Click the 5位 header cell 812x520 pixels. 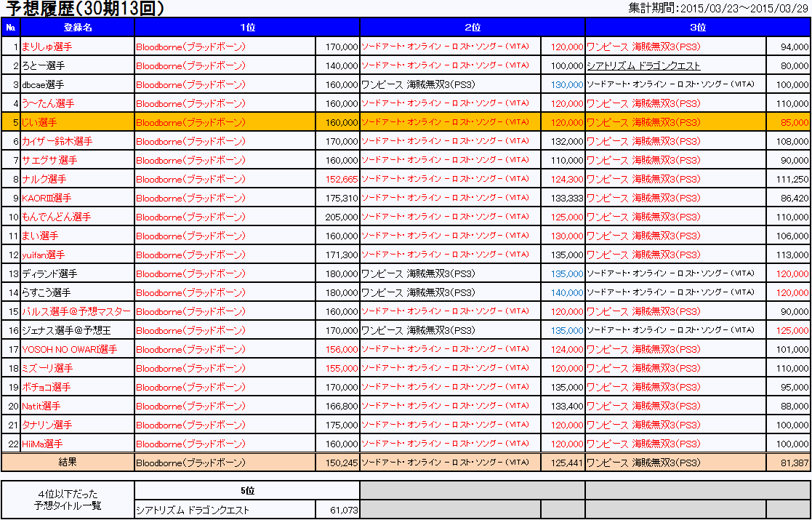pos(247,490)
